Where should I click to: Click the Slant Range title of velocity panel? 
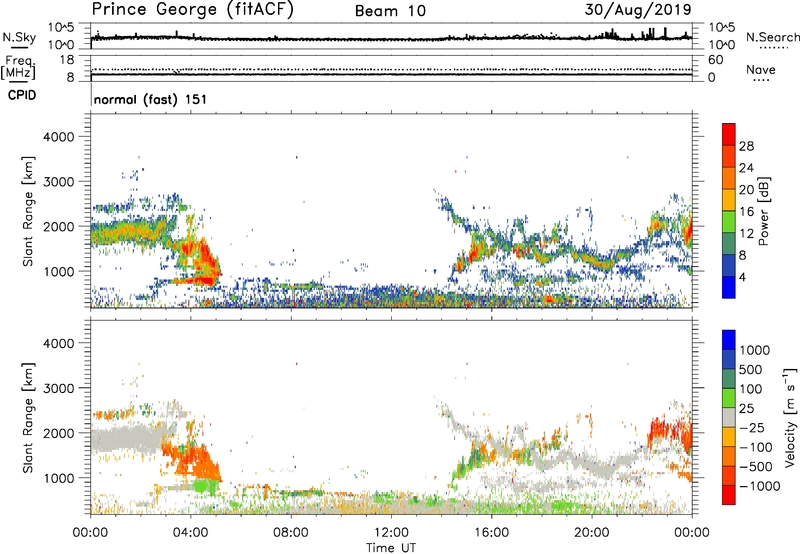click(x=28, y=417)
